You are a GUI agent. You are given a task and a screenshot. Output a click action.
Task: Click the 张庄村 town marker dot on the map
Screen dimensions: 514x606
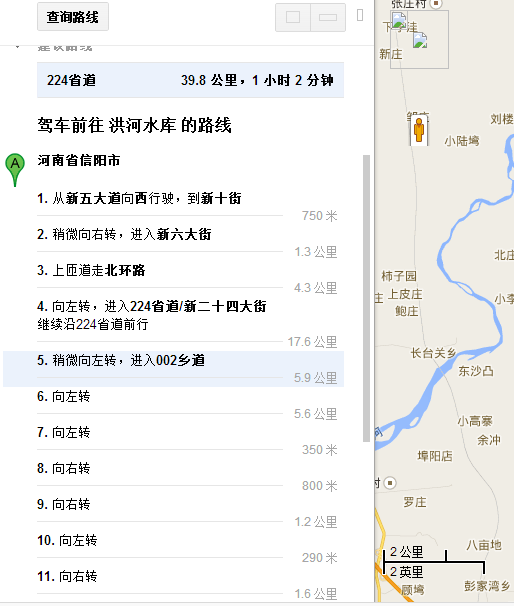click(x=436, y=3)
